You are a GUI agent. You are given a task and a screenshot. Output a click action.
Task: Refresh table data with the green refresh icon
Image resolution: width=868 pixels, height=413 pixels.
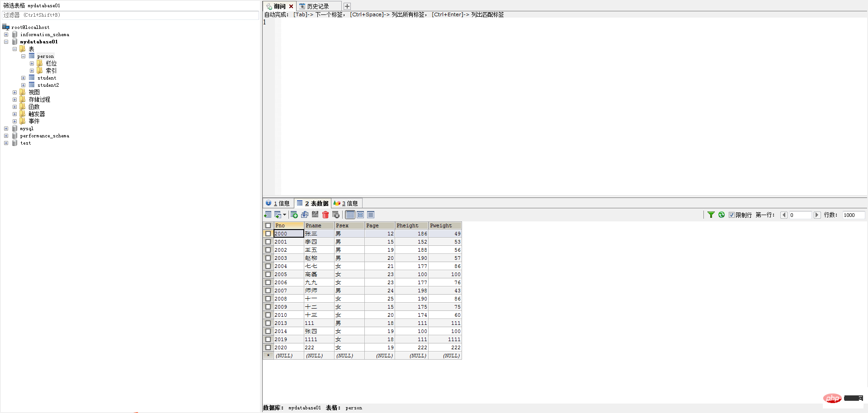pyautogui.click(x=722, y=215)
